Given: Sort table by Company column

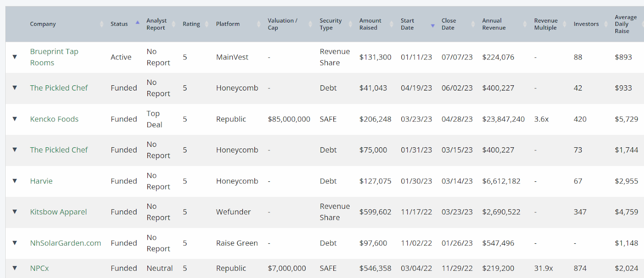Looking at the screenshot, I should click(x=43, y=24).
